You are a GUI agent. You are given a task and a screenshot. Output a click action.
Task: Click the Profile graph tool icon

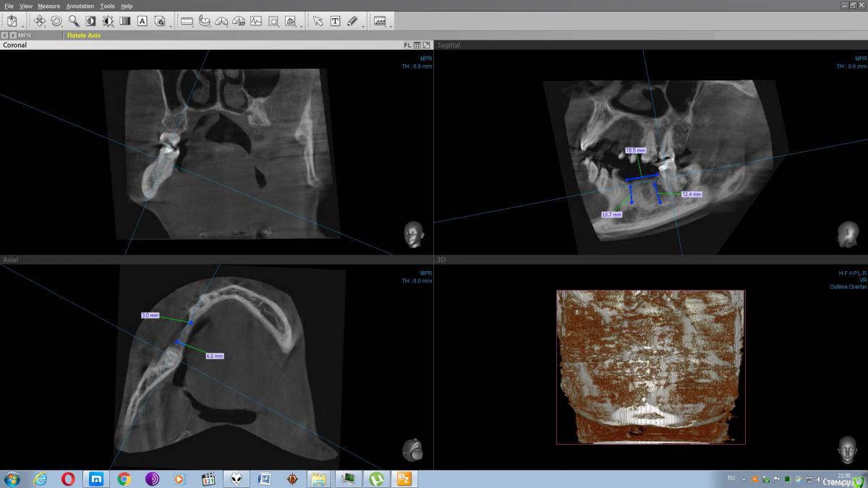[x=256, y=21]
